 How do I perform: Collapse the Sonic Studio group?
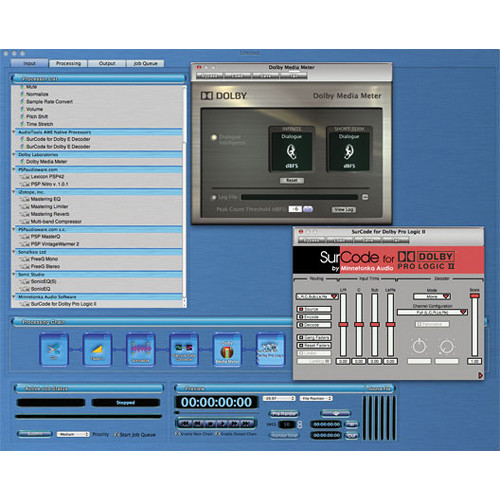click(14, 274)
